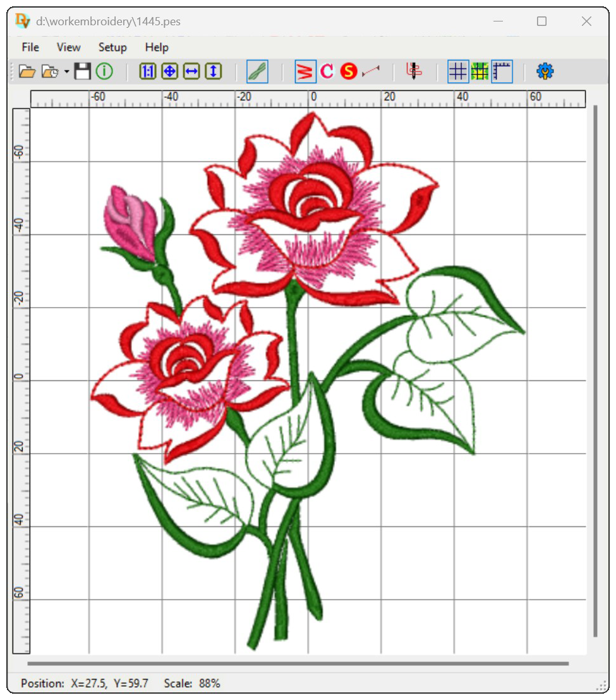Open the File menu
Image resolution: width=616 pixels, height=700 pixels.
(30, 47)
